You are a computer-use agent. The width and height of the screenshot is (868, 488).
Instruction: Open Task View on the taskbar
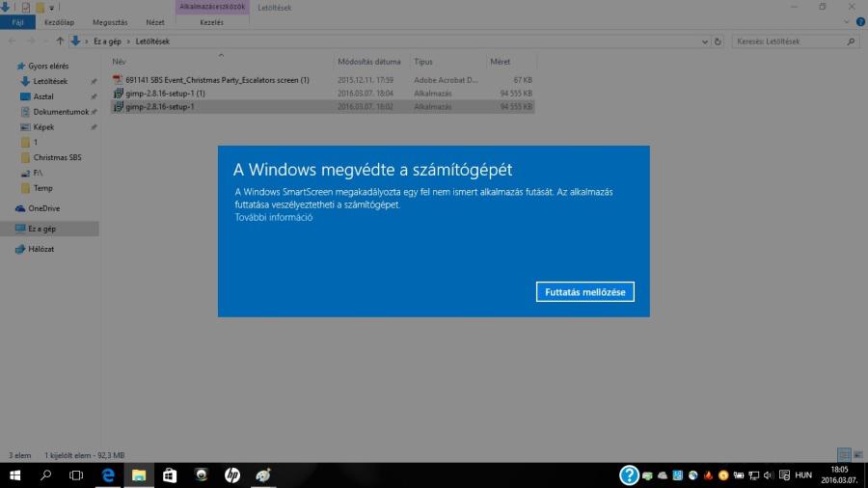76,475
